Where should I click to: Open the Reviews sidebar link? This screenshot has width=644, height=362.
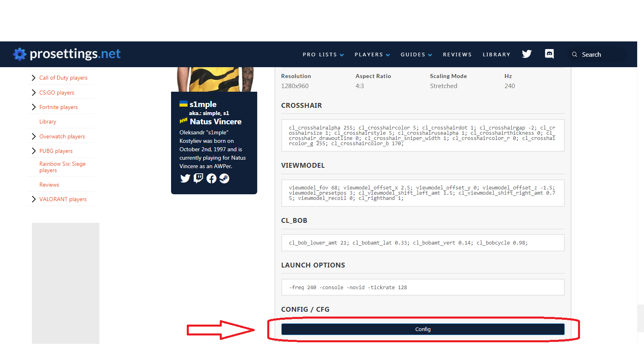click(x=49, y=185)
